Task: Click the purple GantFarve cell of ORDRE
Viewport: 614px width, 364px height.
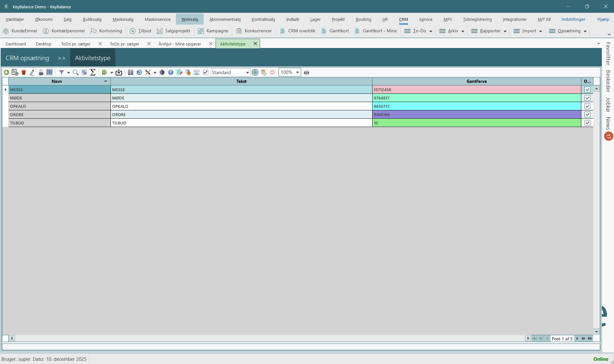Action: coord(476,115)
